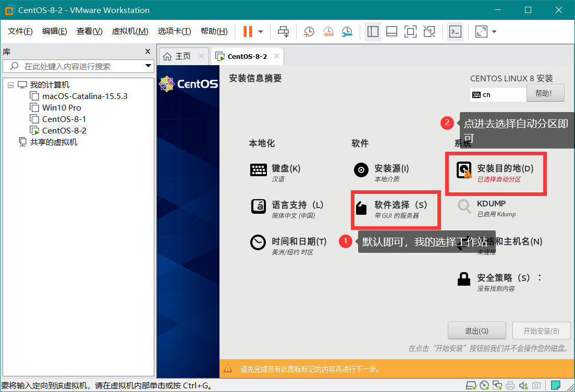Toggle Unity mode icon
Viewport: 575px width, 392px height.
[x=429, y=32]
